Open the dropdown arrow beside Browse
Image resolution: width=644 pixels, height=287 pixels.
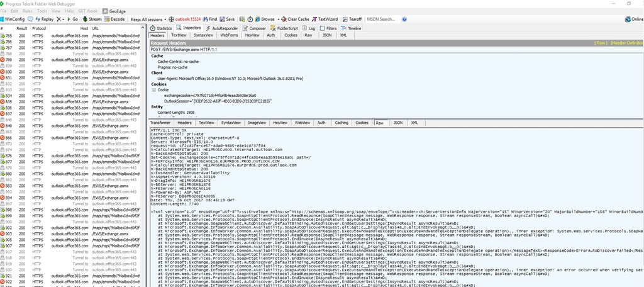point(278,20)
